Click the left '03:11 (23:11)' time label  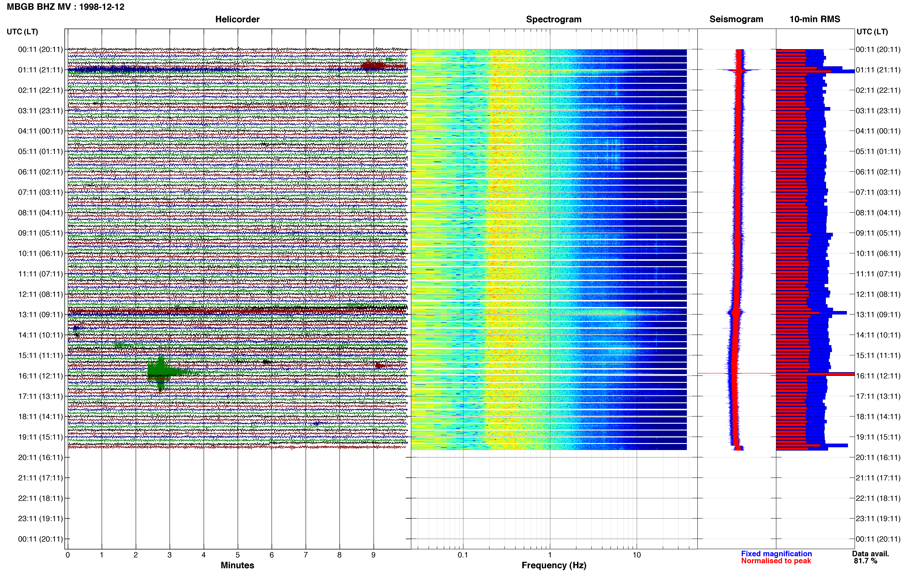(x=41, y=111)
